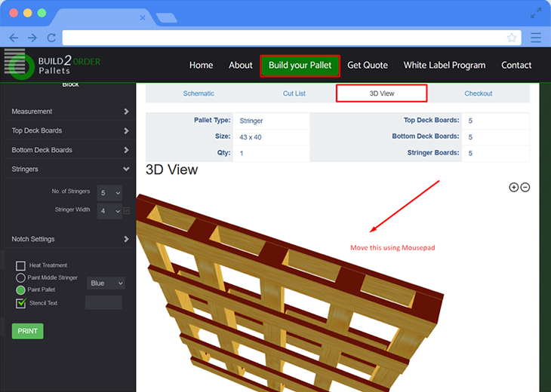Switch to the Cut List tab
This screenshot has width=551, height=392.
click(294, 93)
